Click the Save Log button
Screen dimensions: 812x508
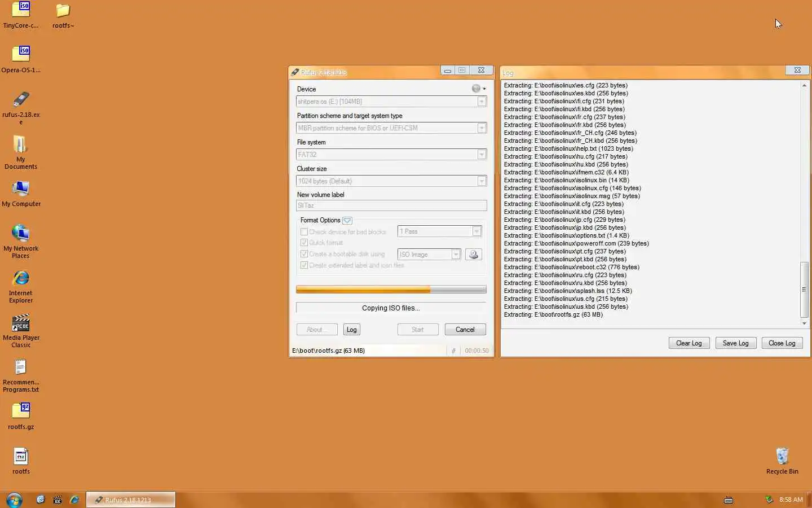(x=736, y=343)
